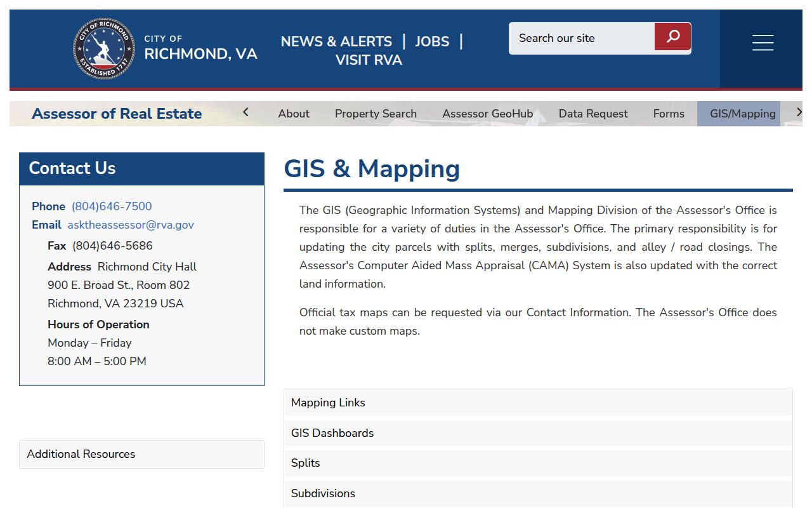Open the hamburger menu icon
The width and height of the screenshot is (812, 508).
[x=763, y=43]
